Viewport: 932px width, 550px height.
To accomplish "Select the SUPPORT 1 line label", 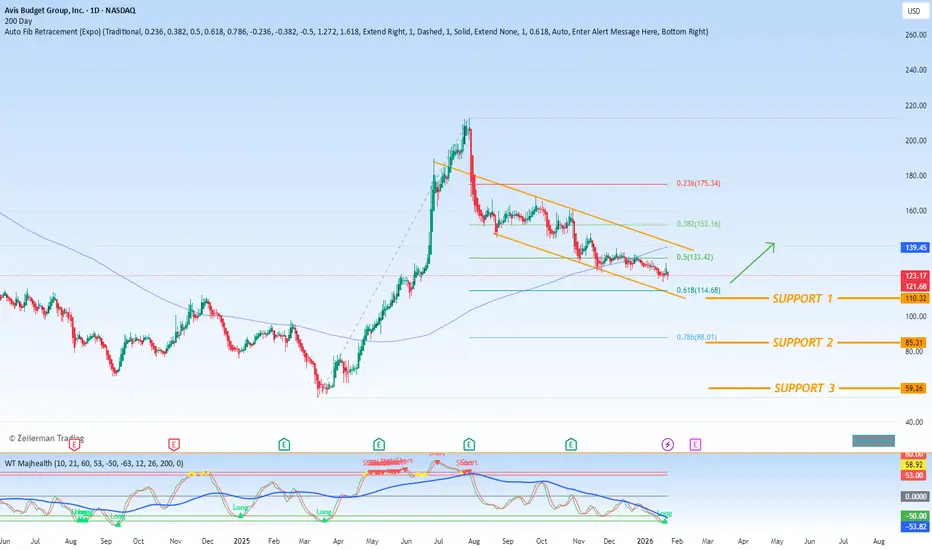I will 802,298.
